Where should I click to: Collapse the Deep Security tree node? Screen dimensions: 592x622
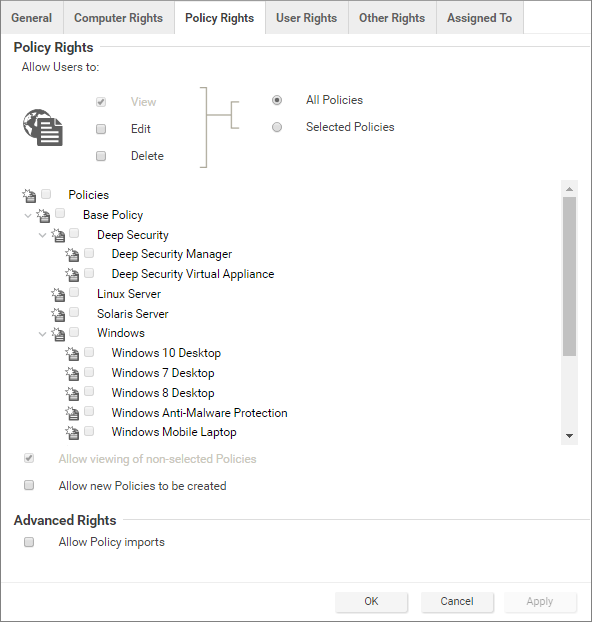coord(42,235)
